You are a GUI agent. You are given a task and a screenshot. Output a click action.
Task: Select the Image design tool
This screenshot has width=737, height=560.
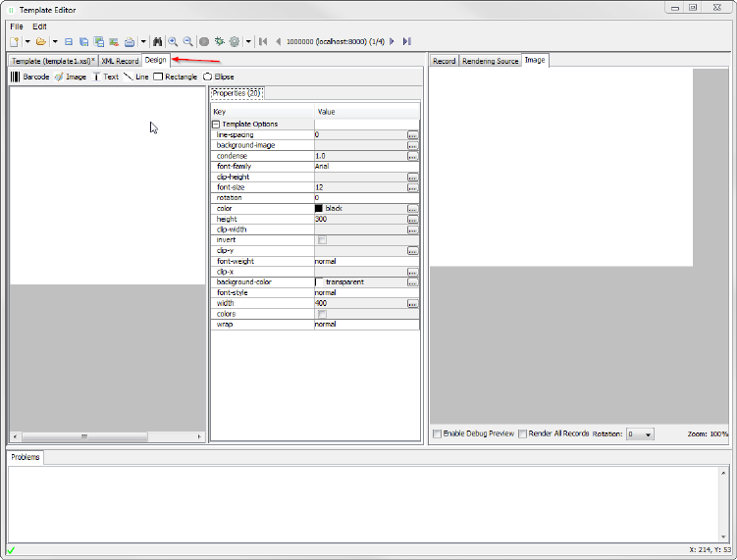pyautogui.click(x=71, y=76)
